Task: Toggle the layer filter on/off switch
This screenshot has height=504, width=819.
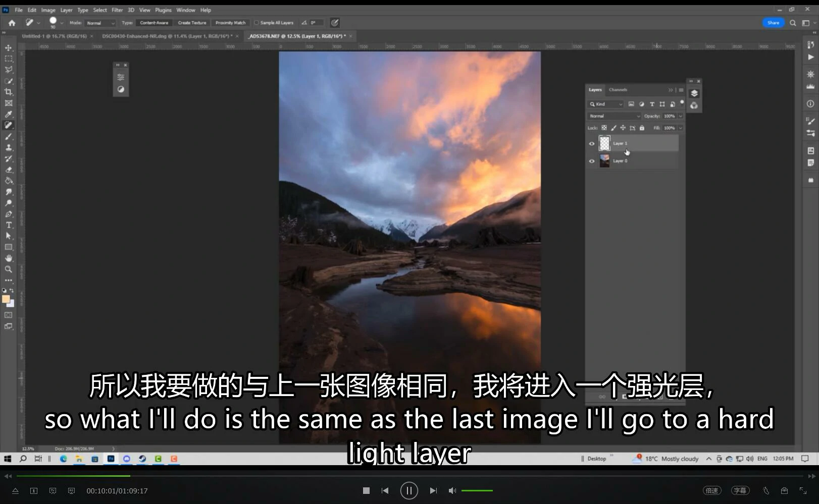Action: 682,102
